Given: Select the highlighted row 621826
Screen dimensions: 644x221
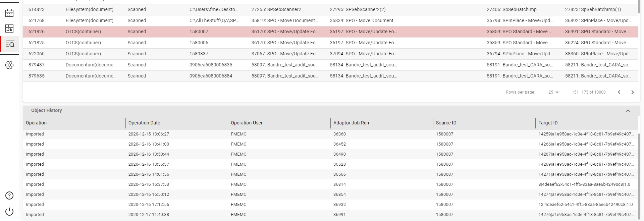Looking at the screenshot, I should pyautogui.click(x=37, y=32).
